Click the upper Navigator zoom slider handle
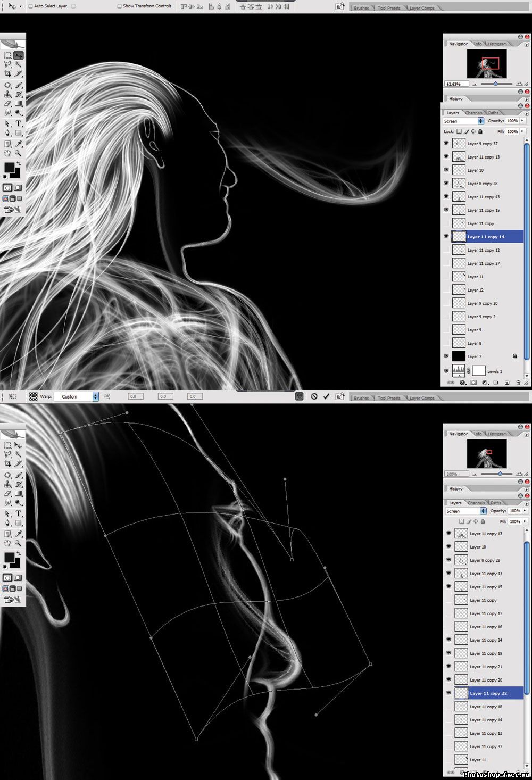 [496, 84]
